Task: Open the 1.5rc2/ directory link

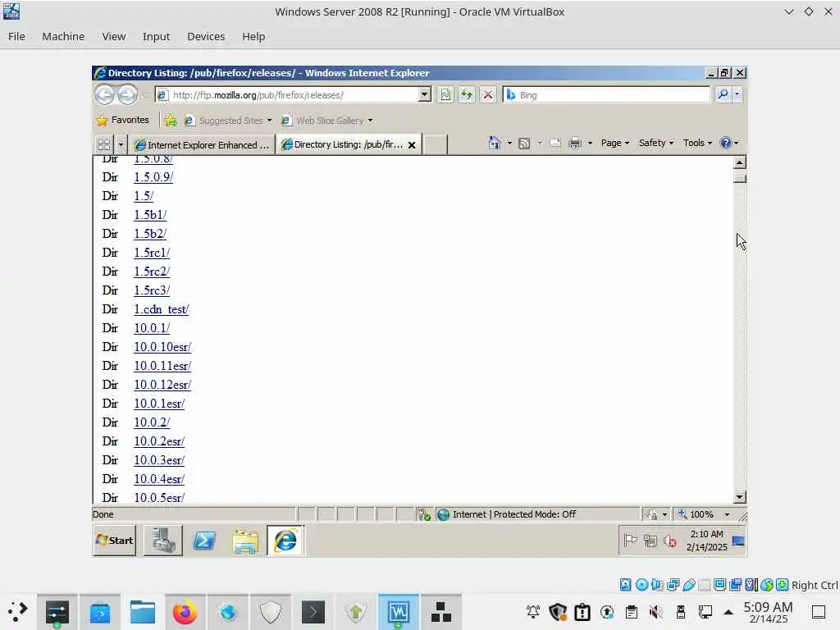Action: pyautogui.click(x=152, y=272)
